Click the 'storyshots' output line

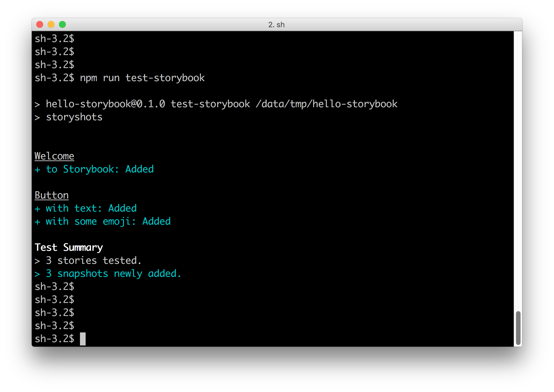click(x=74, y=117)
